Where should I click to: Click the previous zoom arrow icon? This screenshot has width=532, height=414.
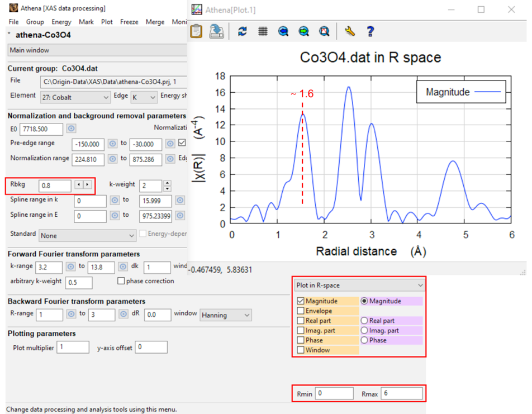tap(283, 31)
